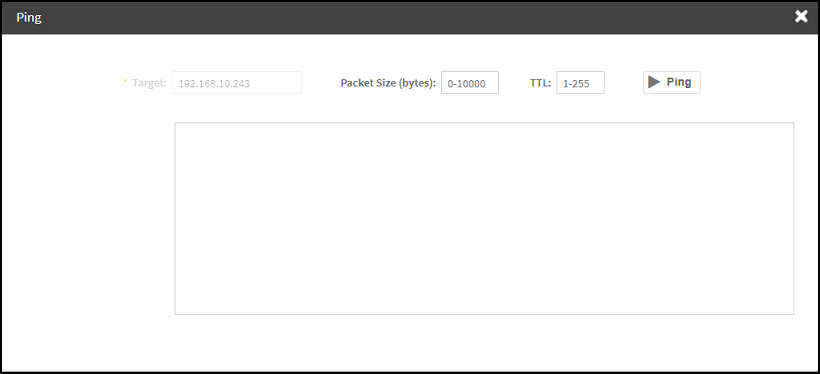The width and height of the screenshot is (820, 374).
Task: Click the empty space left of the results box
Action: pyautogui.click(x=88, y=219)
